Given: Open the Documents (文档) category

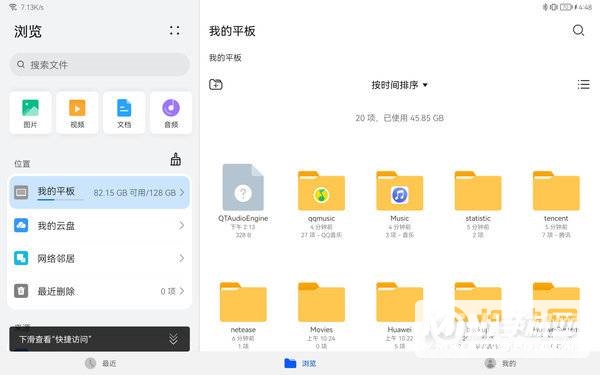Looking at the screenshot, I should coord(124,113).
